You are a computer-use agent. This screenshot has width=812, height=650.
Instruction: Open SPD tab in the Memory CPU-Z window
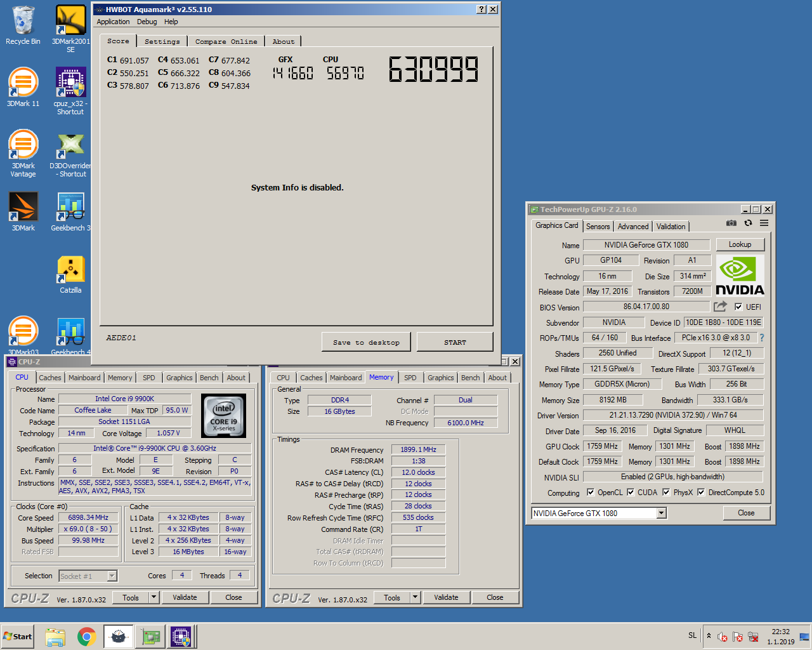click(x=410, y=378)
